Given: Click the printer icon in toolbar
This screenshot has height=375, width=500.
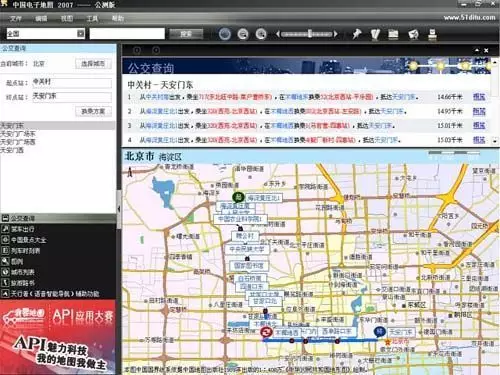Looking at the screenshot, I should point(432,34).
